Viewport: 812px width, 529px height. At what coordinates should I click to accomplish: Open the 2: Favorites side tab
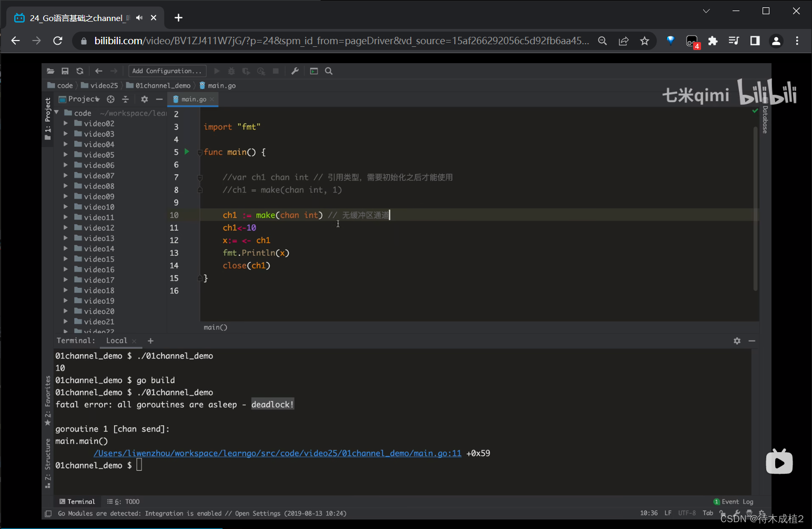48,400
